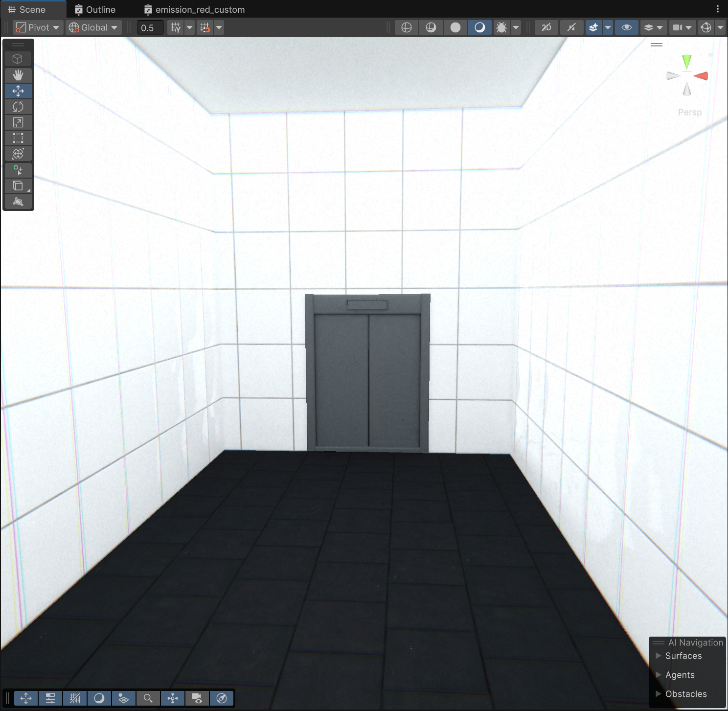Click the orientation gizmo's collapse handle bars
This screenshot has width=728, height=711.
657,45
